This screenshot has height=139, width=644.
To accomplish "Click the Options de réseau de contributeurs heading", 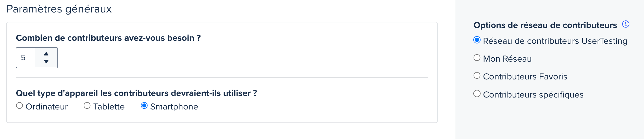I will coord(545,25).
